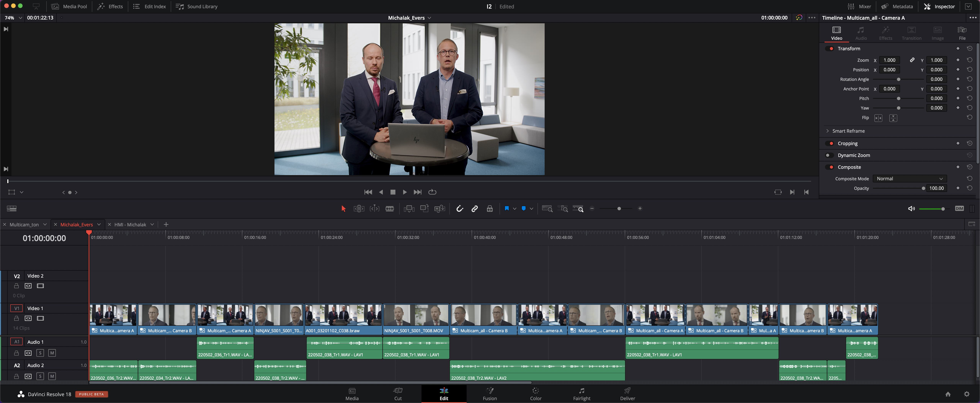
Task: Toggle the Linked Selection chain icon
Action: coord(474,209)
